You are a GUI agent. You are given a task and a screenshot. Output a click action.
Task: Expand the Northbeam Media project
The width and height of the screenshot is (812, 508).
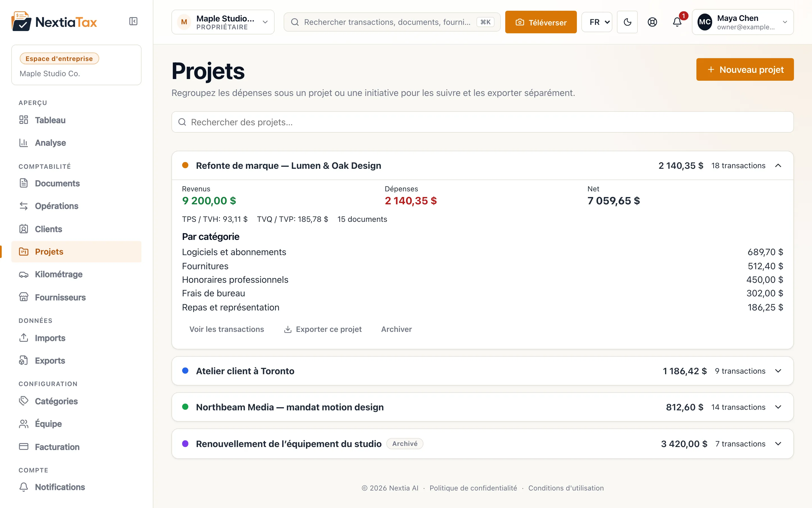[x=778, y=407]
